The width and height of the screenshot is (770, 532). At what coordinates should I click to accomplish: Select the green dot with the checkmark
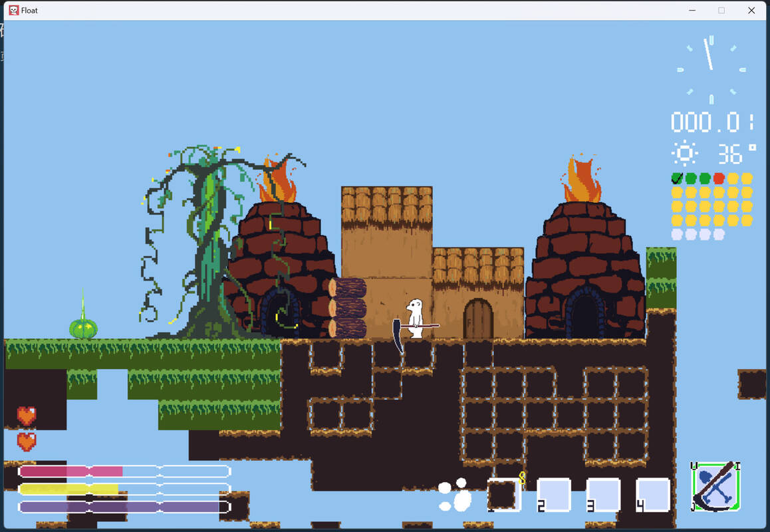677,178
